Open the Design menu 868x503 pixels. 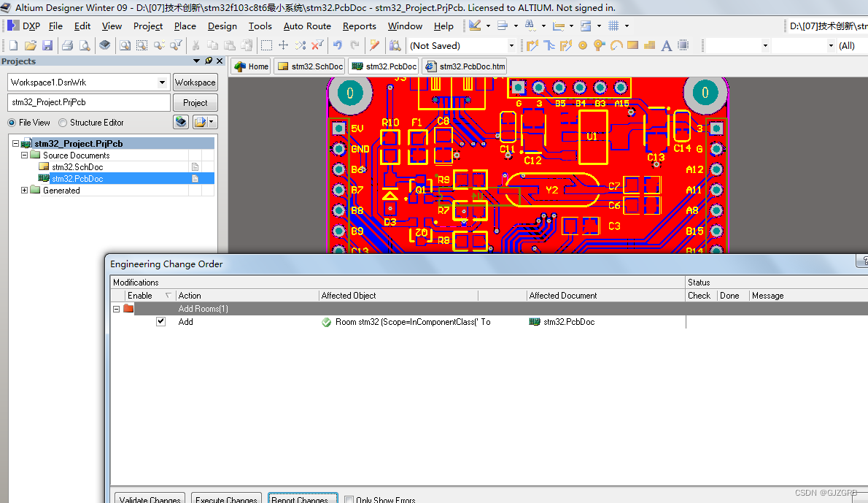click(222, 26)
